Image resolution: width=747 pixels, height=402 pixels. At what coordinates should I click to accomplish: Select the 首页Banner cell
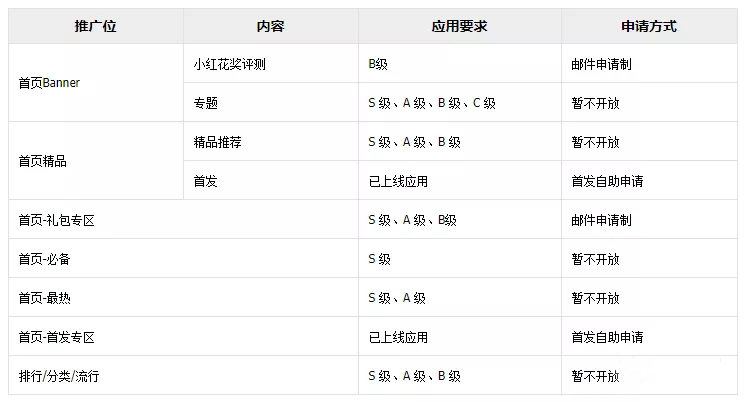pyautogui.click(x=96, y=83)
